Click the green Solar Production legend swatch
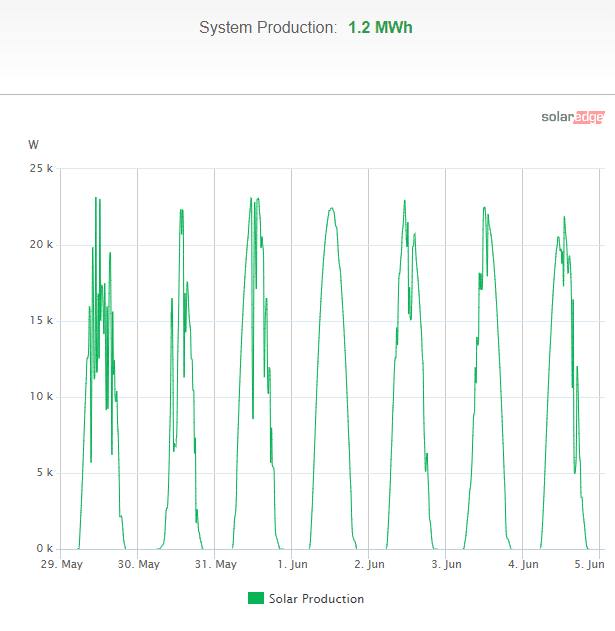615x631 pixels. pyautogui.click(x=255, y=599)
